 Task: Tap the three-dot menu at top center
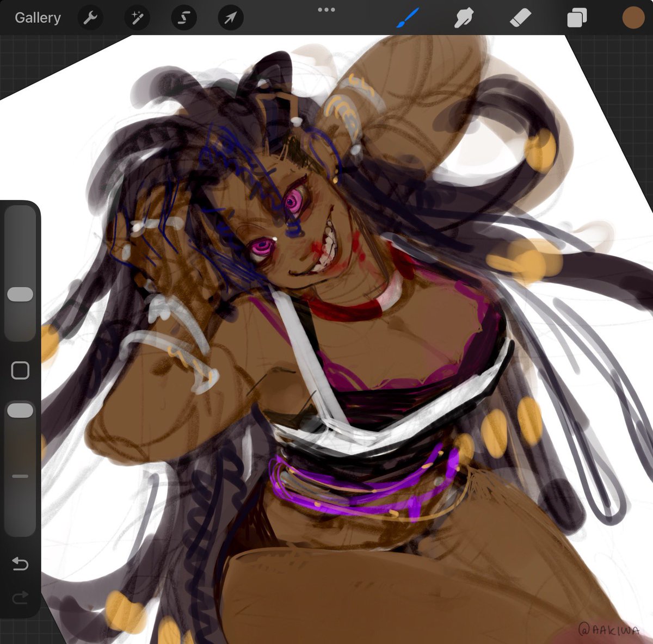coord(326,9)
